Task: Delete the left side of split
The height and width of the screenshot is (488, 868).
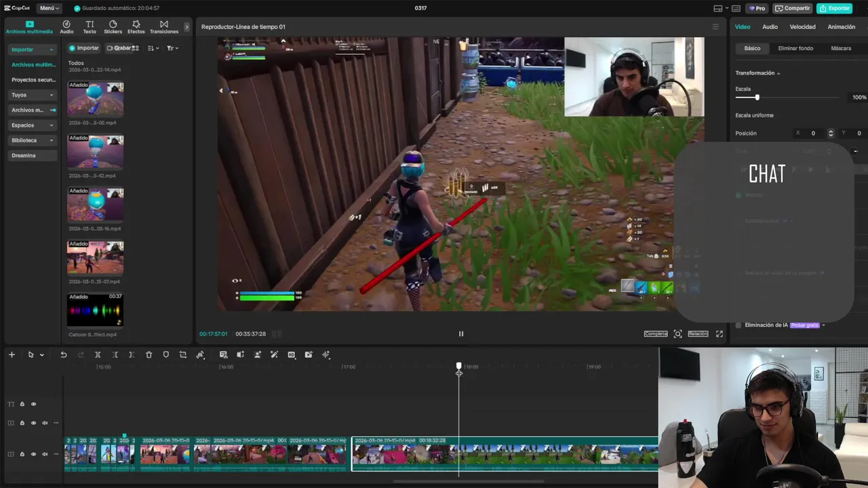Action: [x=115, y=354]
